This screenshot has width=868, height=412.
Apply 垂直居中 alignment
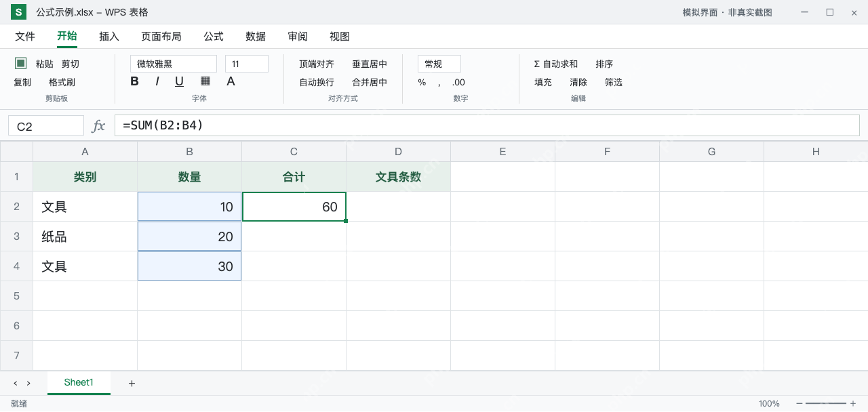(370, 64)
